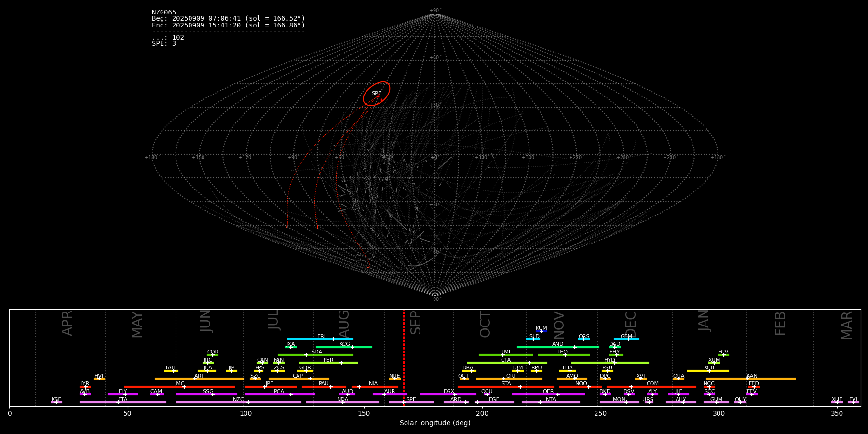Click the red JPE shower bar

(x=271, y=387)
